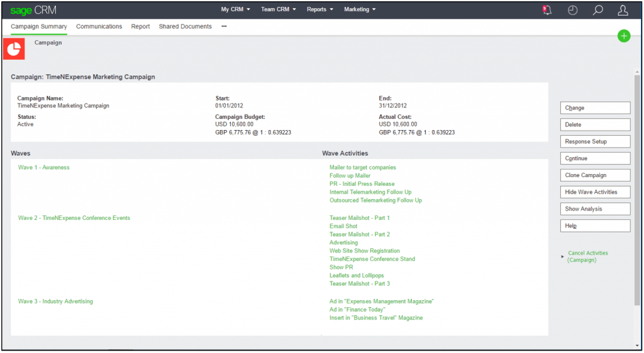Open the Marketing dropdown menu
The image size is (644, 353).
pyautogui.click(x=360, y=9)
